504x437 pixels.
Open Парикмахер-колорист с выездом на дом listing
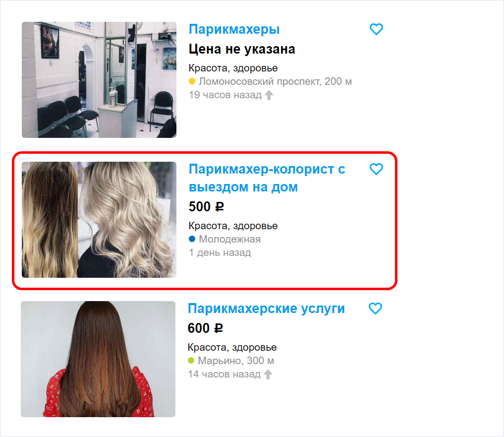[x=267, y=178]
